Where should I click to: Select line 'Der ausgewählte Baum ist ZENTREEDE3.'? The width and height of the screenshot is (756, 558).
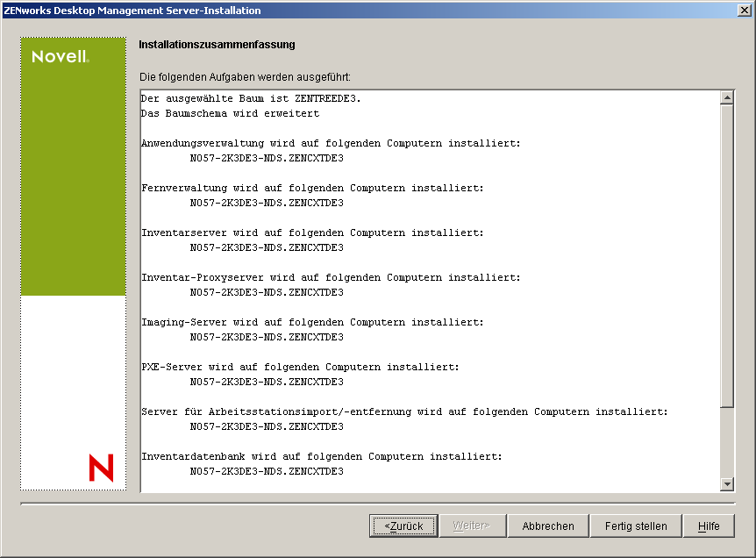click(251, 98)
